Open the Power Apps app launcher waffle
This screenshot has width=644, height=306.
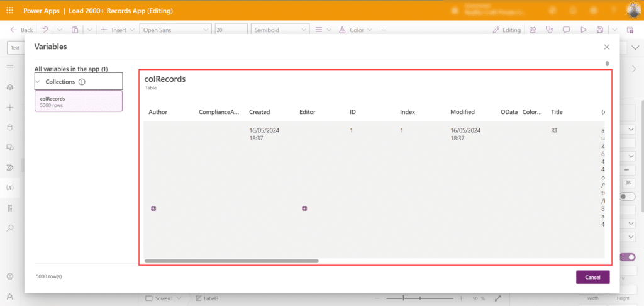(9, 11)
